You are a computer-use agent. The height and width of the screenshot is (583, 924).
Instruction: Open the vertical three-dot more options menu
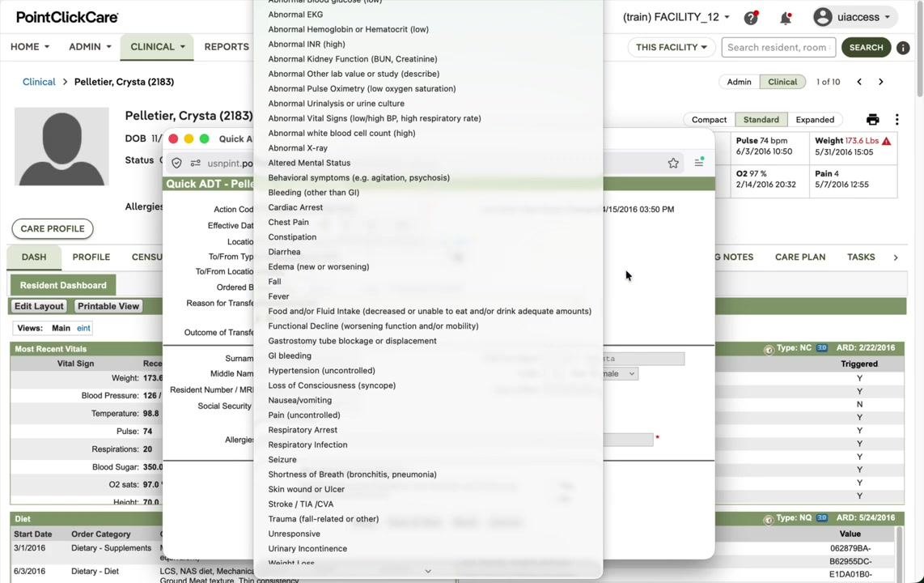click(896, 120)
